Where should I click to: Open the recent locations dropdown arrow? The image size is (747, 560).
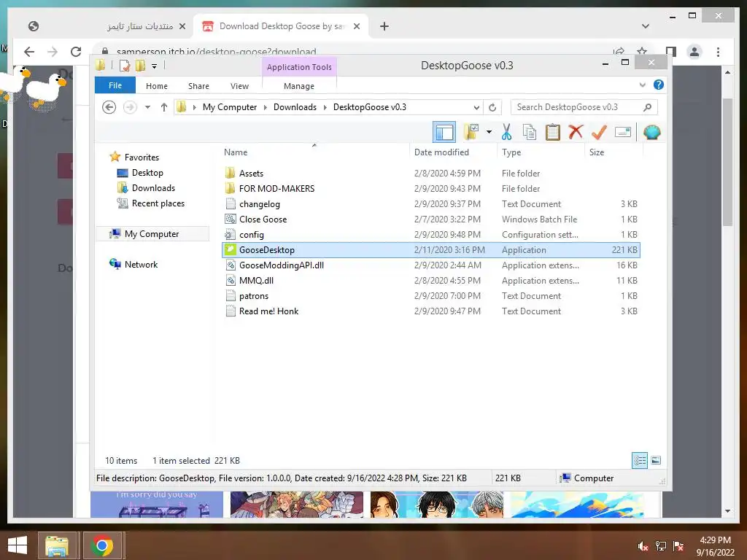[147, 107]
